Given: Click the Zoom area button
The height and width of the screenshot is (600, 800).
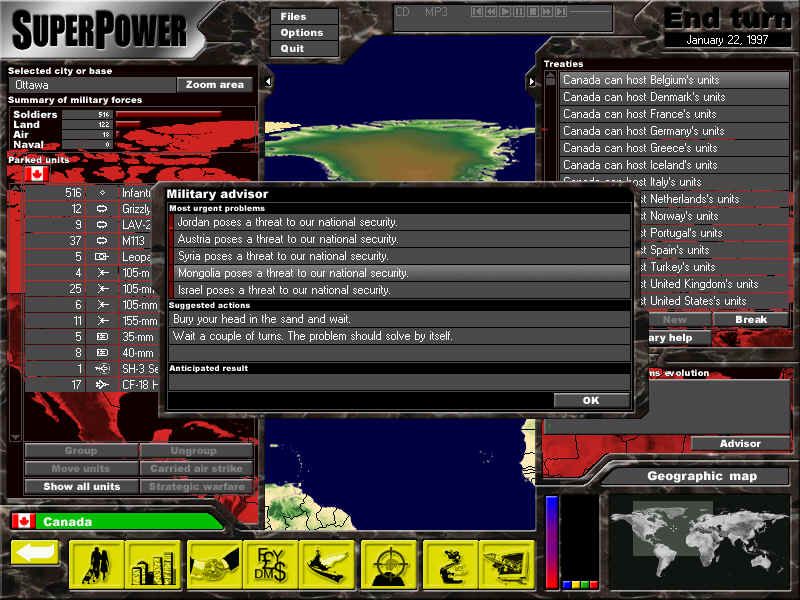Looking at the screenshot, I should 215,85.
